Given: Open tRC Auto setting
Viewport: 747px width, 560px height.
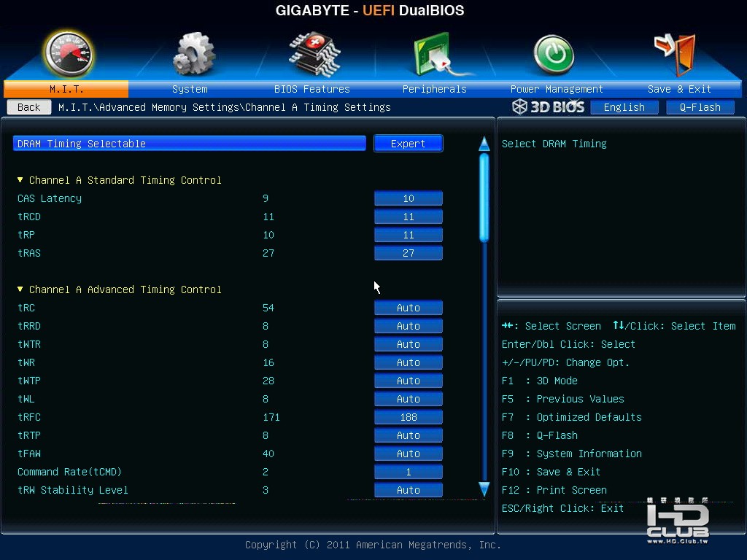Looking at the screenshot, I should coord(409,308).
